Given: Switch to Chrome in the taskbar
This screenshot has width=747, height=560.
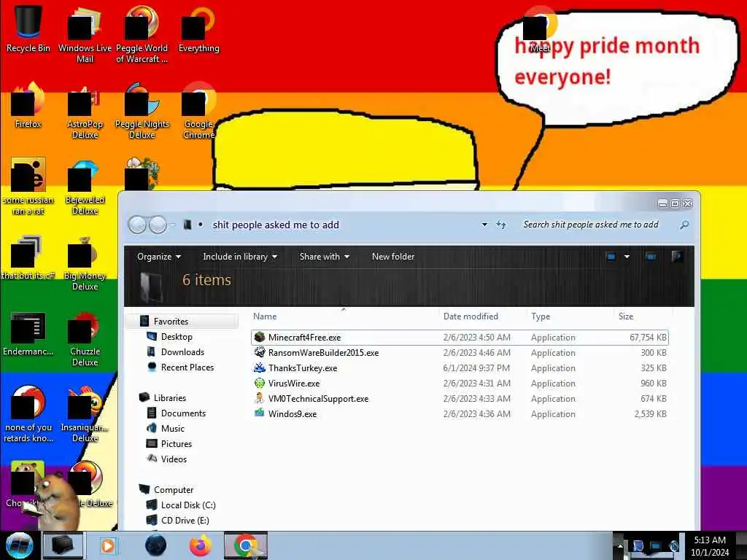Looking at the screenshot, I should point(246,545).
